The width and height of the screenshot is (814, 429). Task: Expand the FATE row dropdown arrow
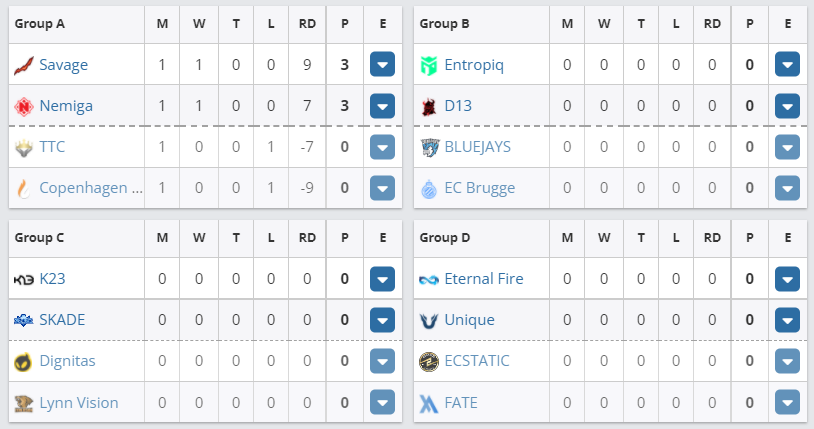787,402
